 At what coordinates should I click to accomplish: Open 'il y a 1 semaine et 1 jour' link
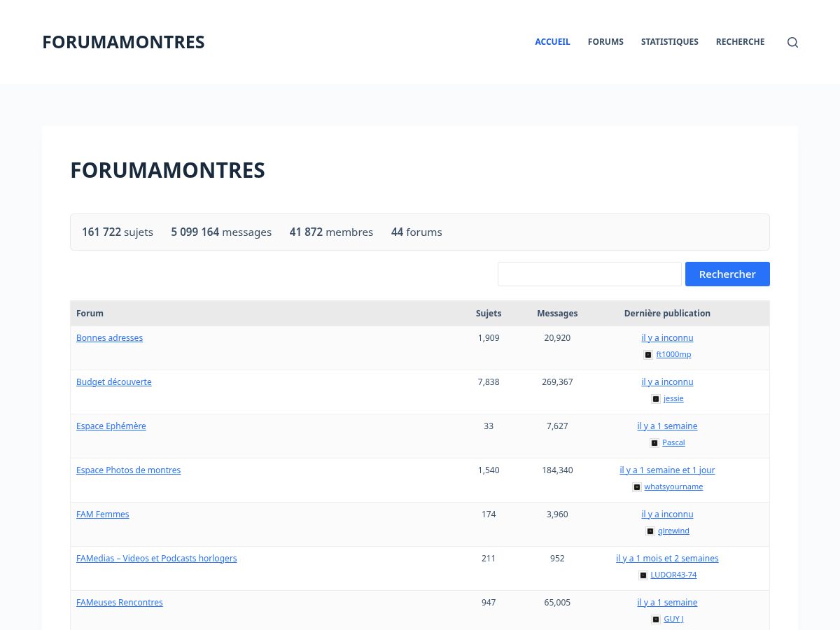pos(667,470)
